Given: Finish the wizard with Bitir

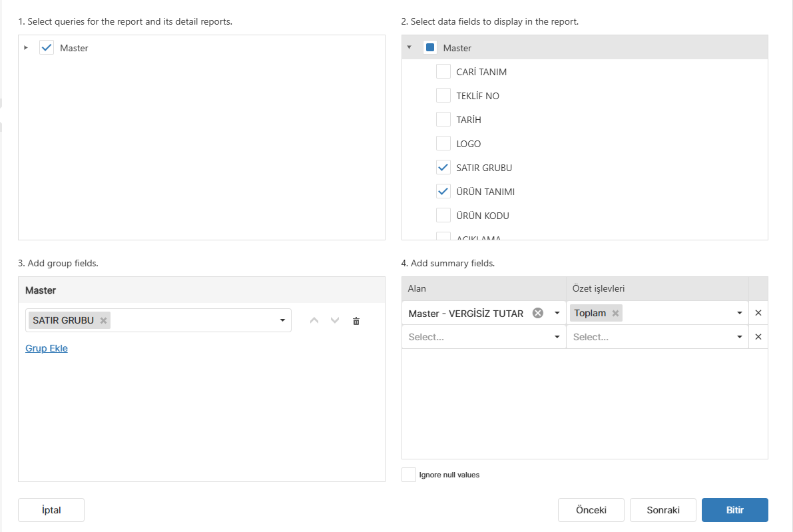Looking at the screenshot, I should [735, 510].
